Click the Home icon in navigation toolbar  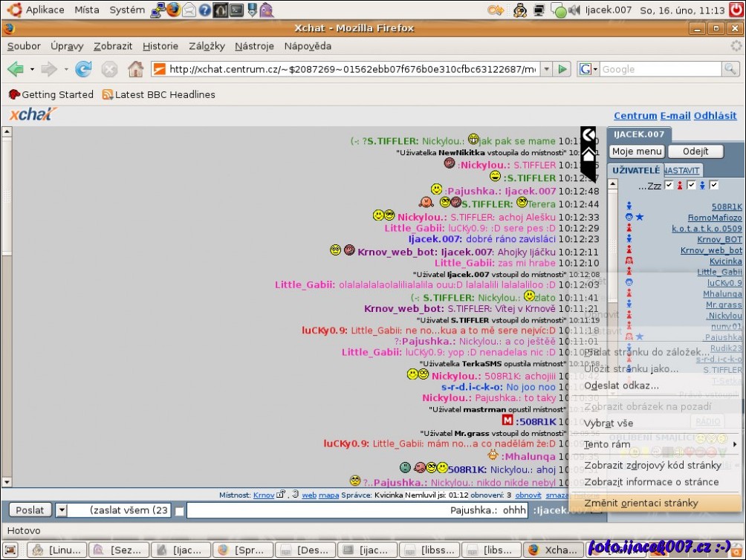[135, 70]
